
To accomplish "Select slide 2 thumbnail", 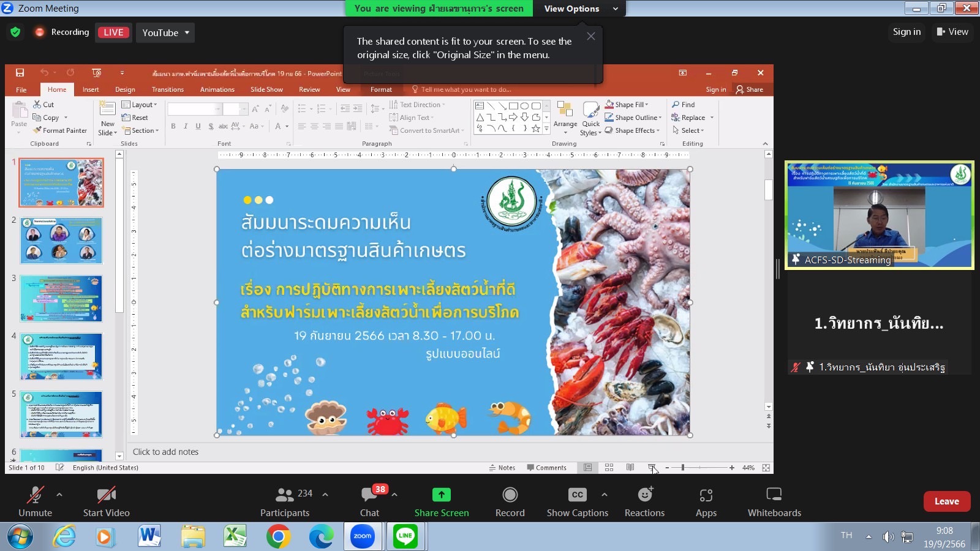I will click(x=61, y=241).
